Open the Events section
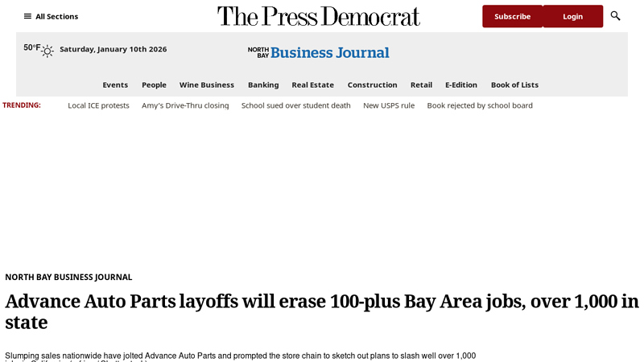 click(115, 85)
